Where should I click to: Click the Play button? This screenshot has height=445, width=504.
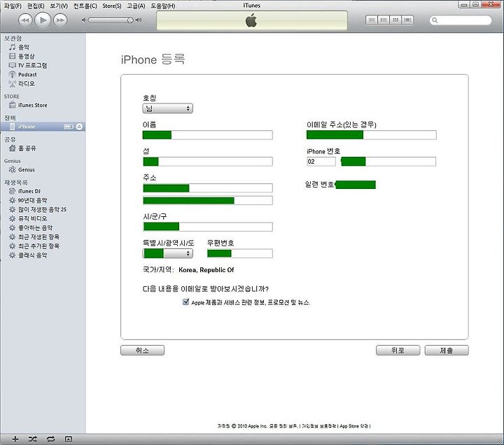tap(43, 20)
